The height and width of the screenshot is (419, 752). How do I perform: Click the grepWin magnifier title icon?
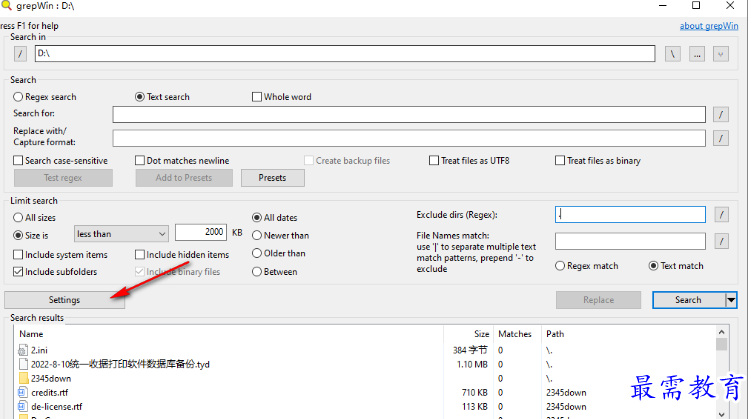(x=6, y=5)
